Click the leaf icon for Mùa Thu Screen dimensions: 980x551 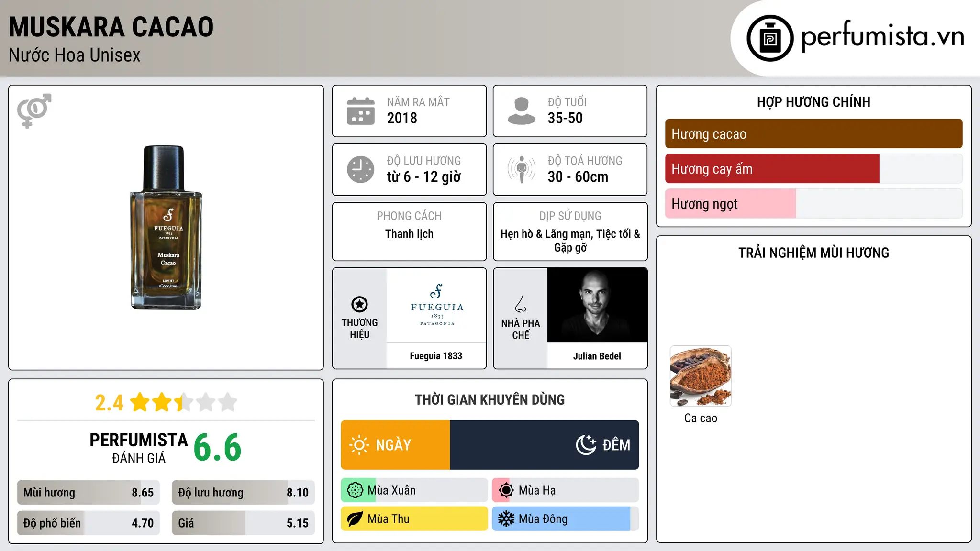(355, 519)
